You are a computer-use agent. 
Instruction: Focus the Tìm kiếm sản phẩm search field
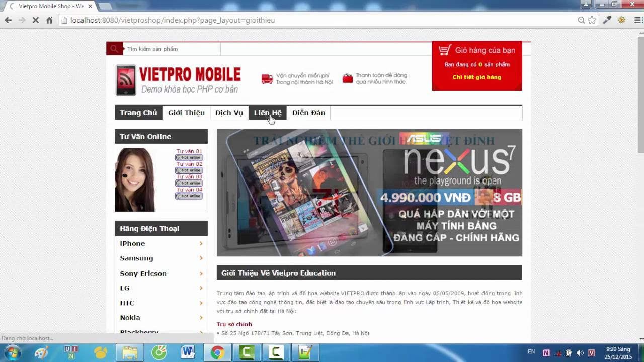point(172,49)
